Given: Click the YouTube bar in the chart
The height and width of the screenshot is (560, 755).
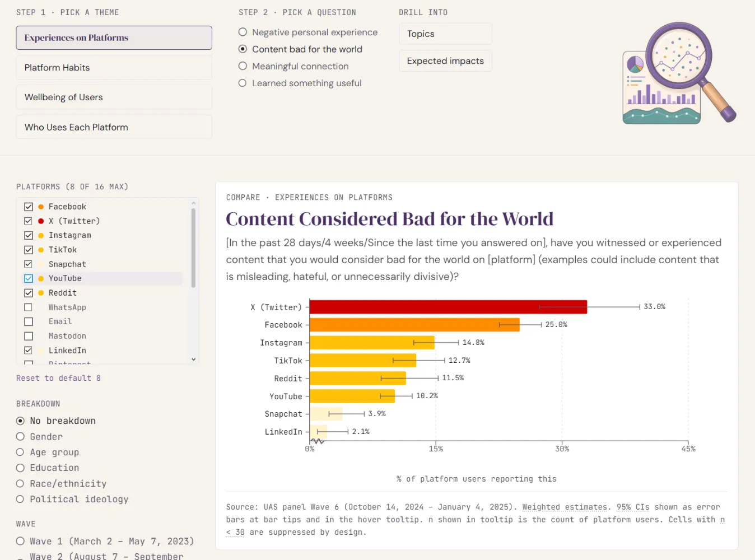Looking at the screenshot, I should (x=352, y=396).
